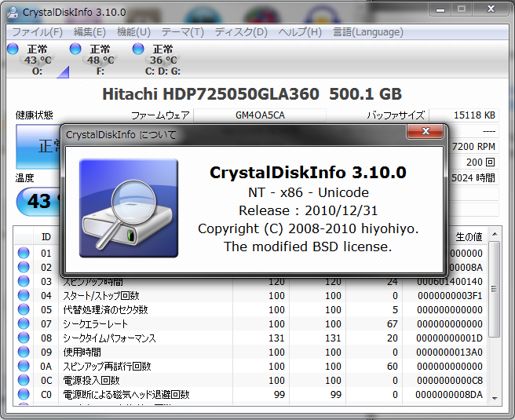Viewport: 515px width, 420px height.
Task: Click the status orb of attribute 0A
Action: click(24, 366)
